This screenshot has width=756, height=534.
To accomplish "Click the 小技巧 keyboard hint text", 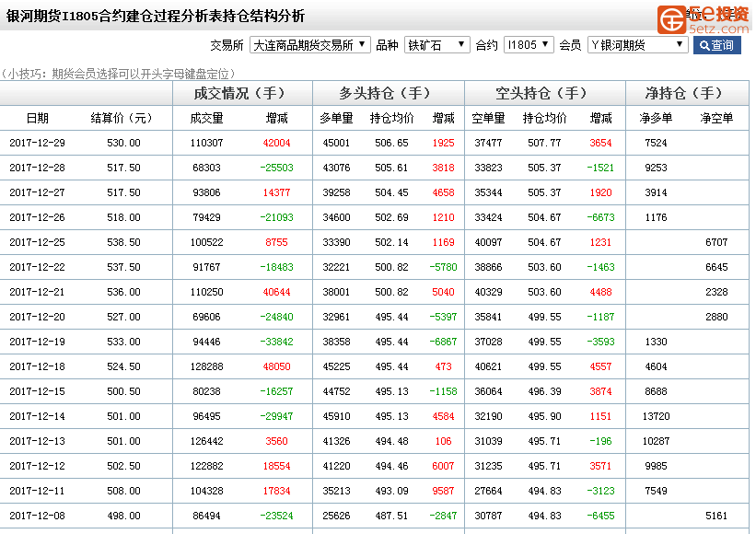I will tap(119, 74).
